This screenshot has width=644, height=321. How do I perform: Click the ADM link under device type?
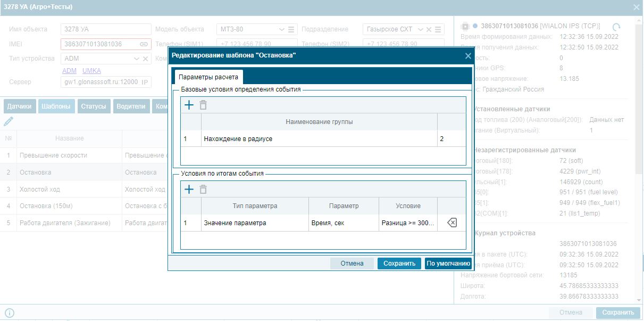pos(70,71)
